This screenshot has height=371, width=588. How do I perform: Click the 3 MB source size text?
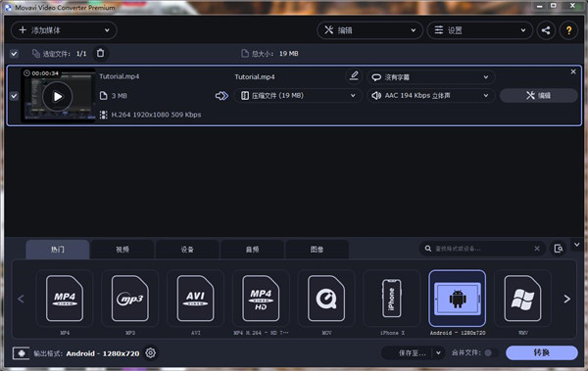[120, 96]
